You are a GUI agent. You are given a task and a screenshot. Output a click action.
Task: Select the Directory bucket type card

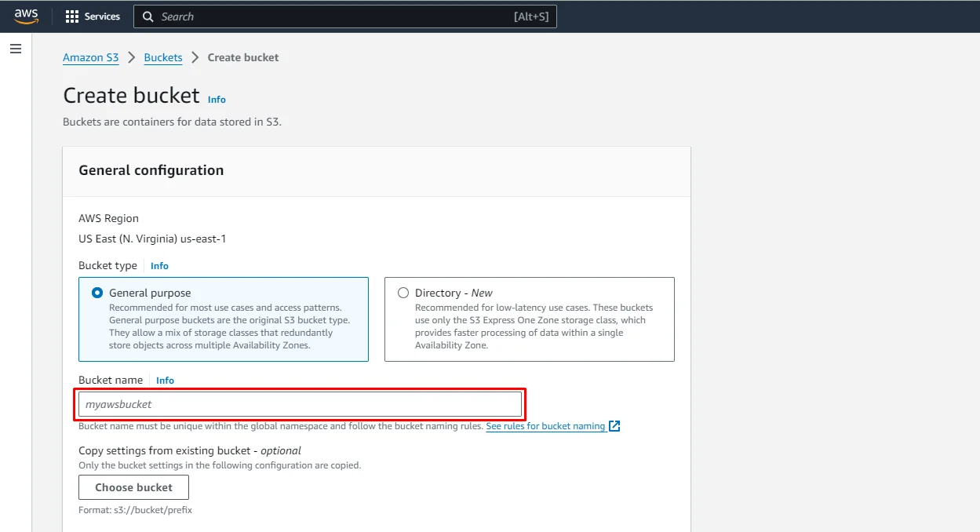pyautogui.click(x=530, y=319)
